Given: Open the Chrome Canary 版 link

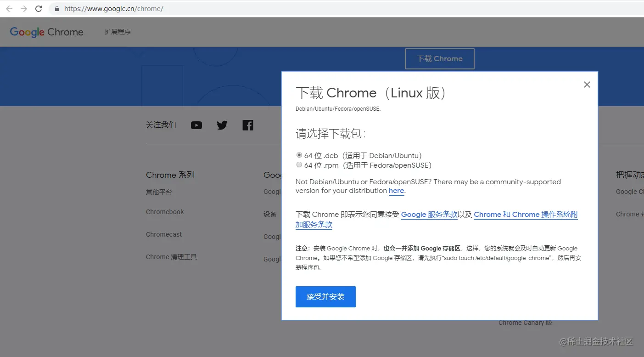Looking at the screenshot, I should click(x=525, y=323).
